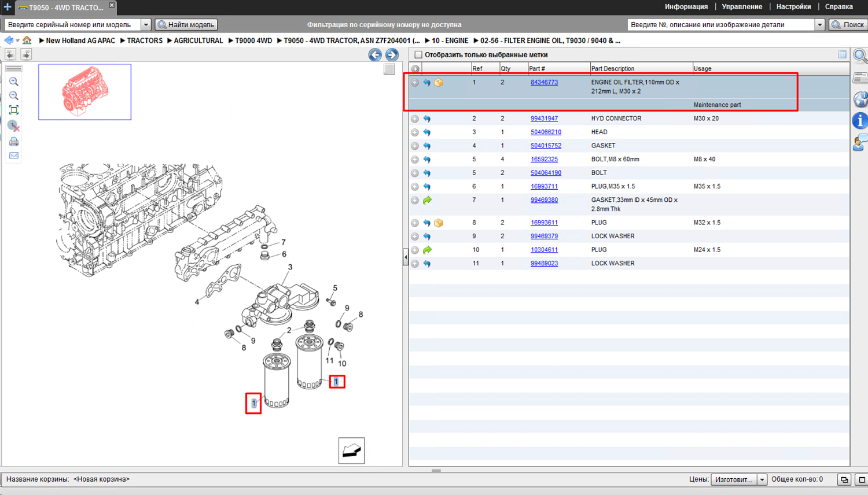Open the part search field dropdown arrow
868x495 pixels.
coord(819,25)
